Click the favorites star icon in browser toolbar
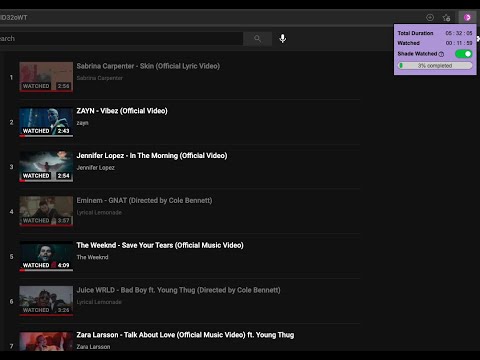Image resolution: width=480 pixels, height=360 pixels. [x=447, y=18]
